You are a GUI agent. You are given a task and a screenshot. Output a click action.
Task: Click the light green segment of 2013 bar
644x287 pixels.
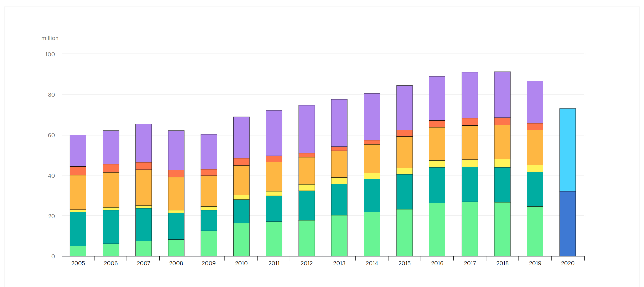[339, 235]
